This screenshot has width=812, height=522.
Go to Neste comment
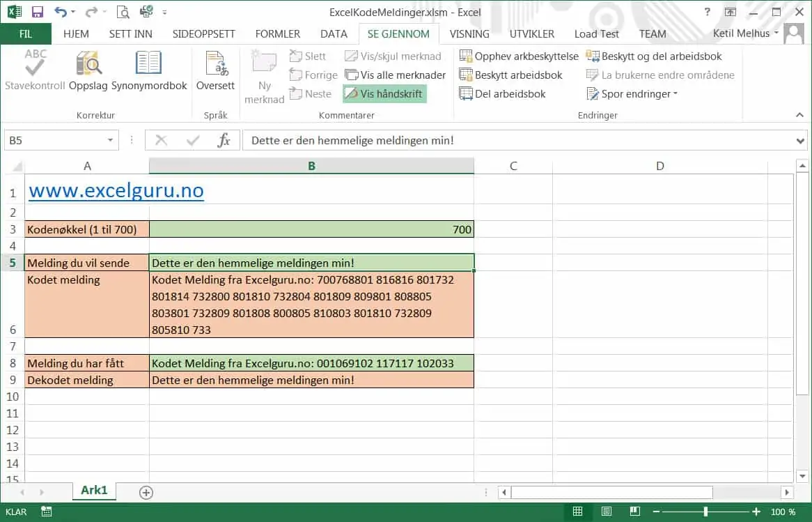(310, 94)
